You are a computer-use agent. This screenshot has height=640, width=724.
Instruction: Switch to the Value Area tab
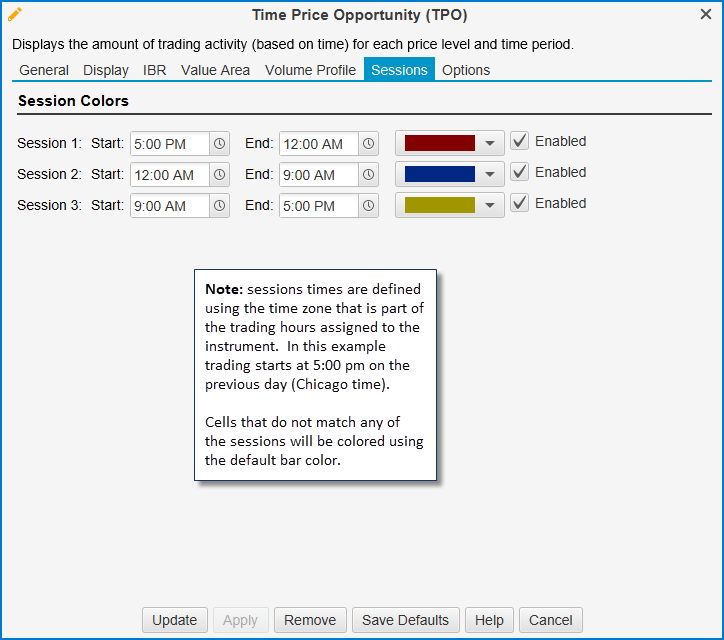[216, 70]
